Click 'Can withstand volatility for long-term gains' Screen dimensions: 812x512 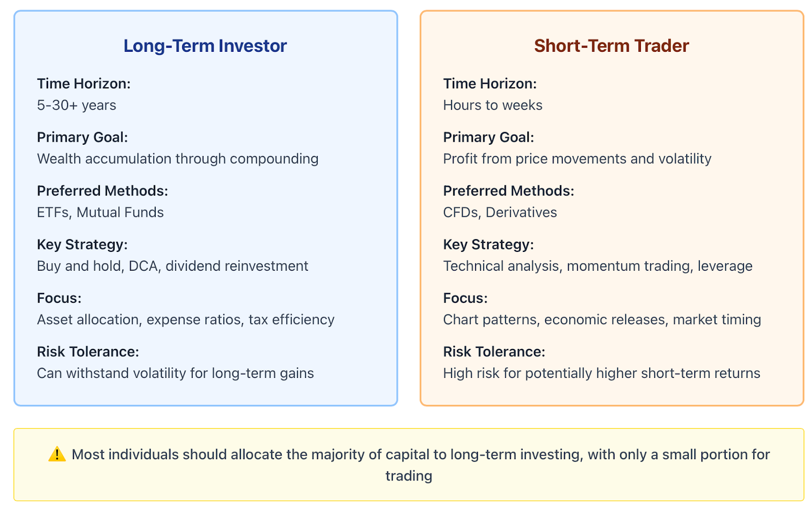tap(176, 373)
